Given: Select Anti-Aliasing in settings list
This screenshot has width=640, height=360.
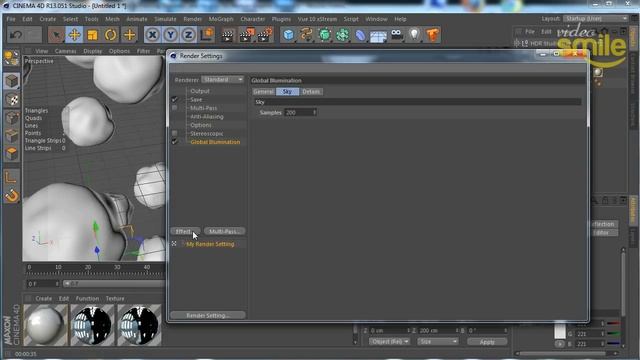Looking at the screenshot, I should tap(207, 117).
